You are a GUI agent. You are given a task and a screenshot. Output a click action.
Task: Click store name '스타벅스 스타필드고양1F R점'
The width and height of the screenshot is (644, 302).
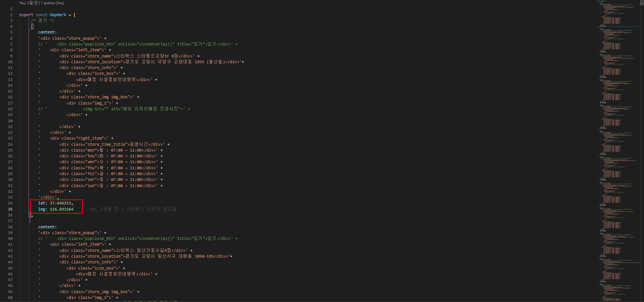pos(147,56)
